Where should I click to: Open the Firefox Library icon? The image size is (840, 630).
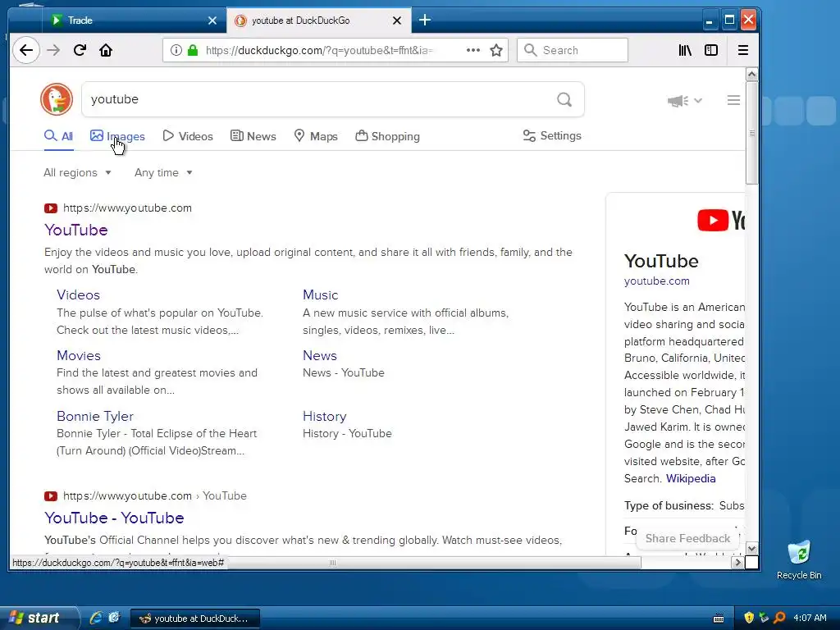point(685,50)
